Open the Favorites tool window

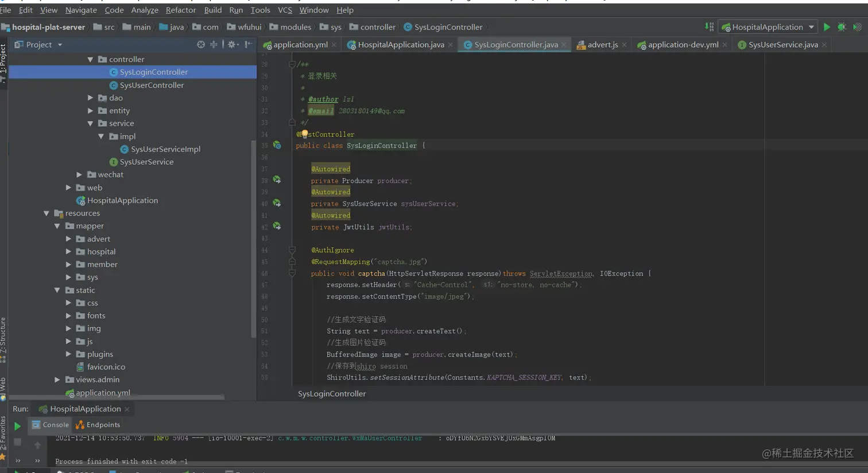click(3, 439)
